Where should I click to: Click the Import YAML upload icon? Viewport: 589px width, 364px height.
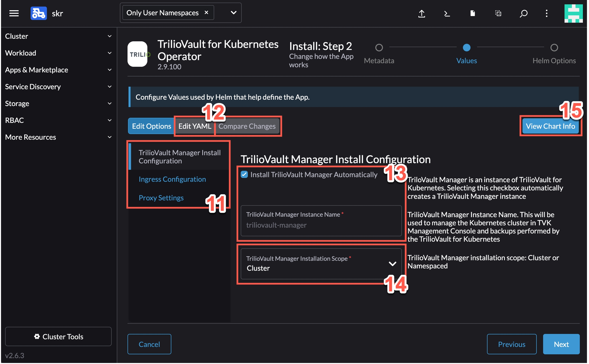click(x=422, y=13)
